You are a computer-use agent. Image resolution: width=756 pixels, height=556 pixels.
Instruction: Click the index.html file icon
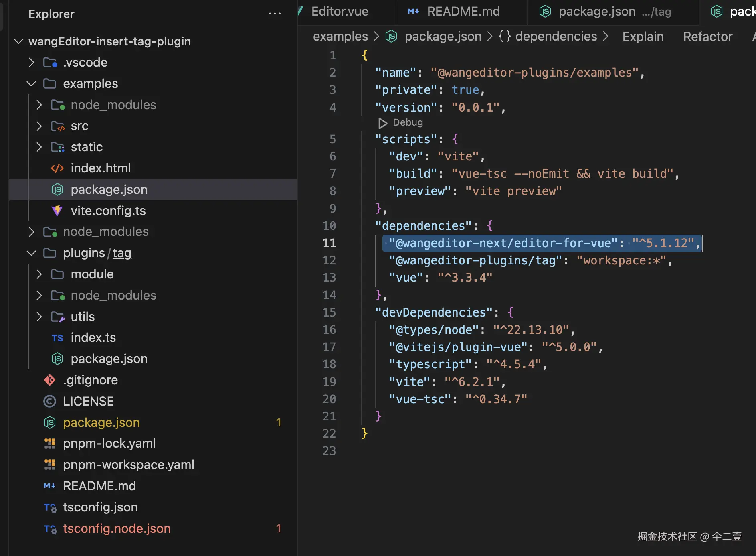pos(57,168)
